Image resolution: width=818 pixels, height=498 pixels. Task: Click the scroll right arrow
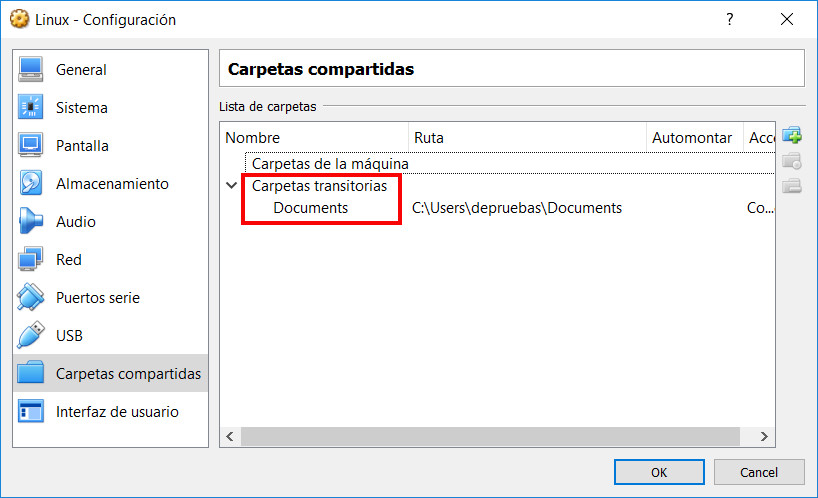point(764,436)
